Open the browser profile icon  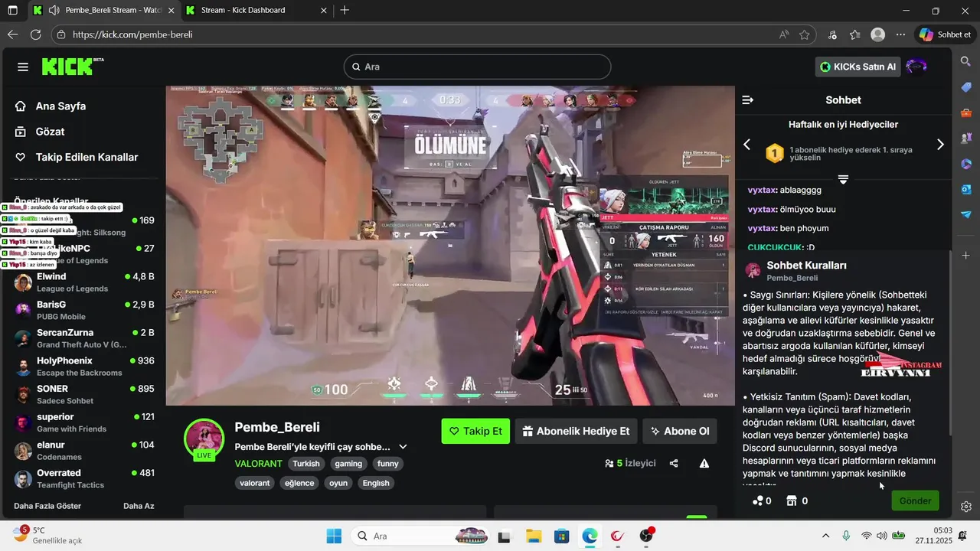point(878,34)
